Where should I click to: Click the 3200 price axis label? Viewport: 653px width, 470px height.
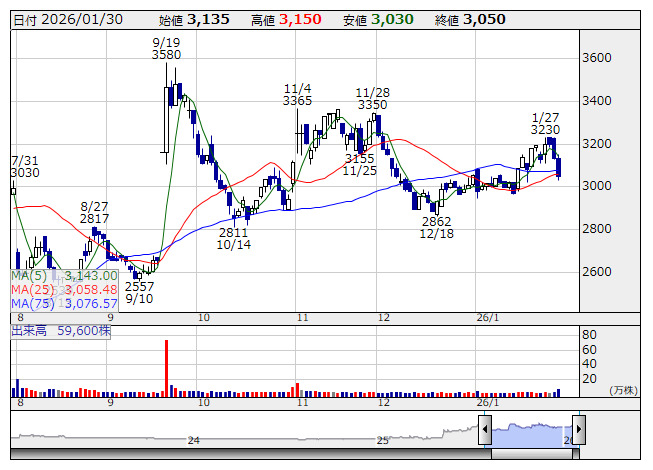pos(596,144)
